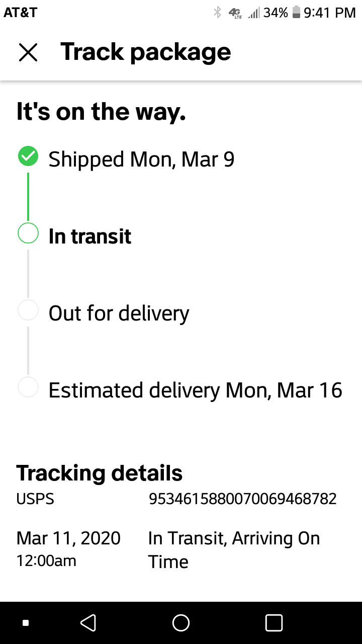Close the Track package screen
This screenshot has height=644, width=362.
click(x=28, y=52)
